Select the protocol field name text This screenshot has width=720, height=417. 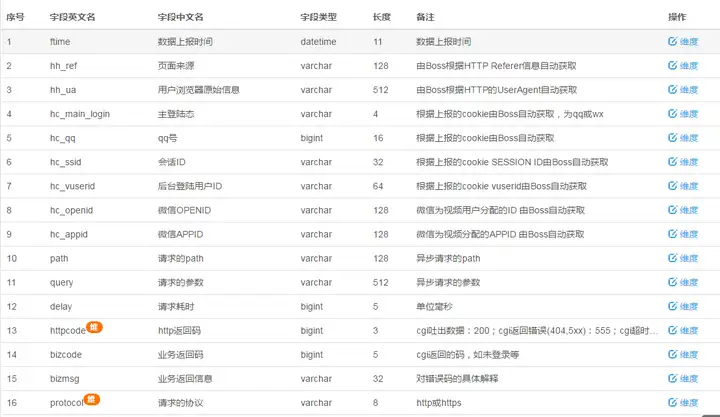click(67, 403)
